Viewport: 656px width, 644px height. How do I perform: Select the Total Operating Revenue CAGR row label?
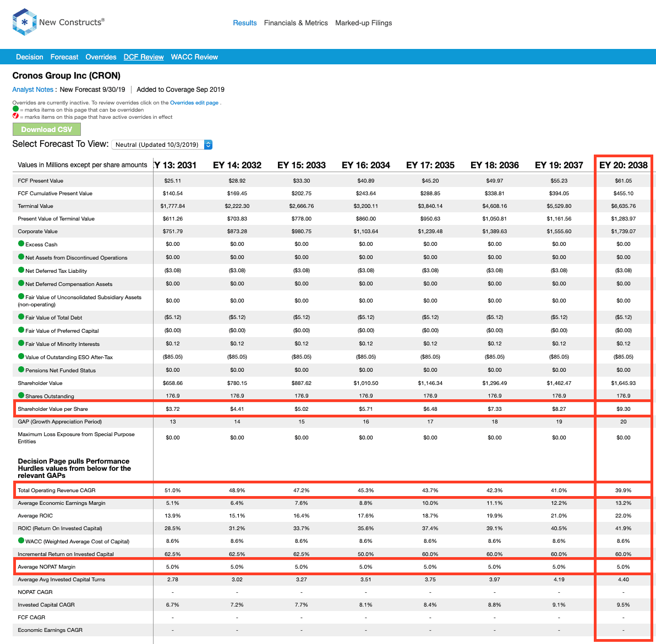click(x=57, y=490)
